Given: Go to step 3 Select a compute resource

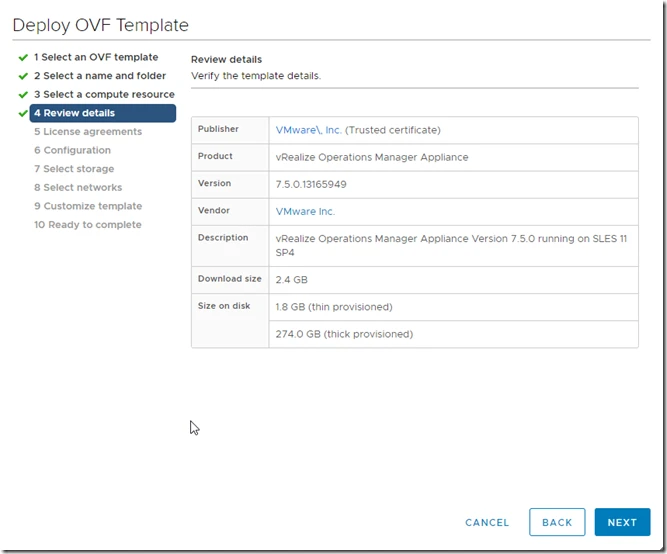Looking at the screenshot, I should (x=104, y=94).
